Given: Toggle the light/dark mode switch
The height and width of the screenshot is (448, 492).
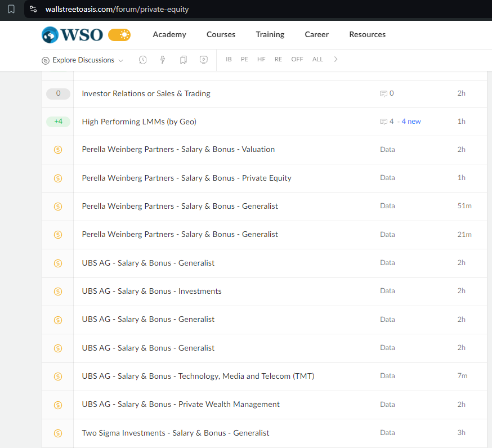Looking at the screenshot, I should [119, 34].
